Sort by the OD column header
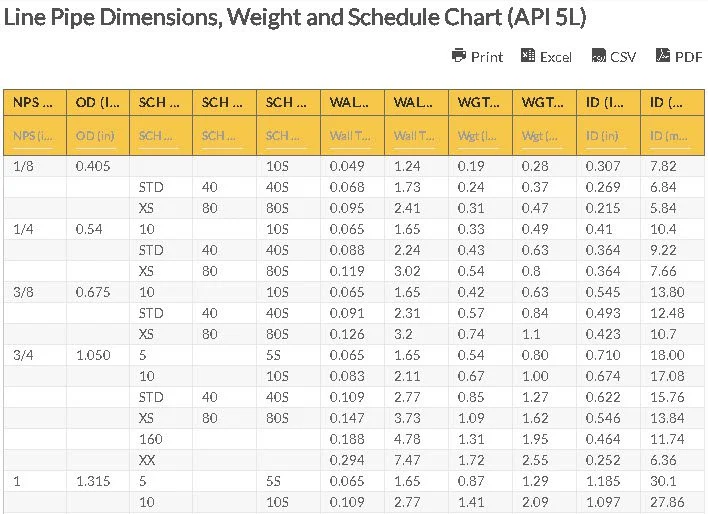The height and width of the screenshot is (514, 708). click(x=98, y=102)
